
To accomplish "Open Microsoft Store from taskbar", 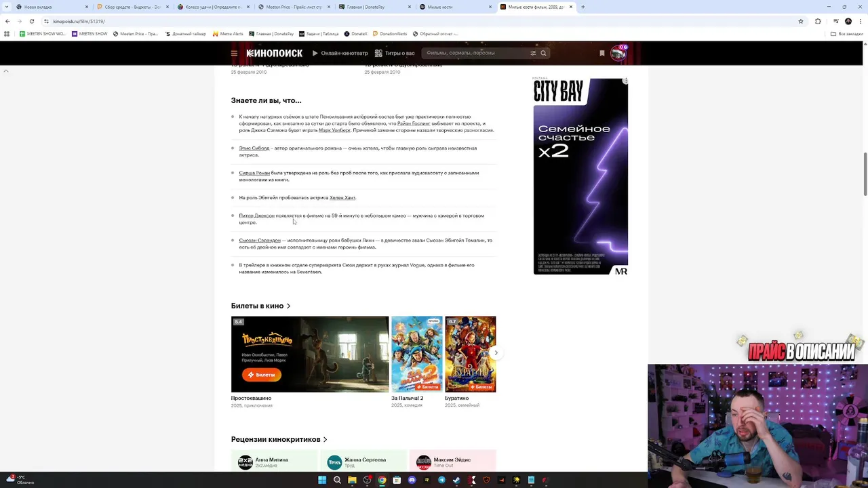I will point(397,480).
